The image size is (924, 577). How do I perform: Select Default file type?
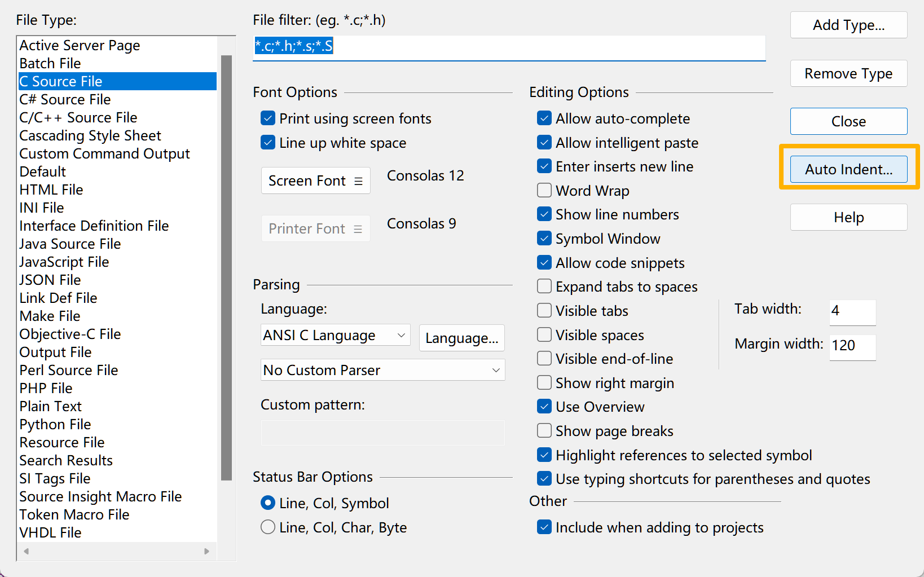117,171
